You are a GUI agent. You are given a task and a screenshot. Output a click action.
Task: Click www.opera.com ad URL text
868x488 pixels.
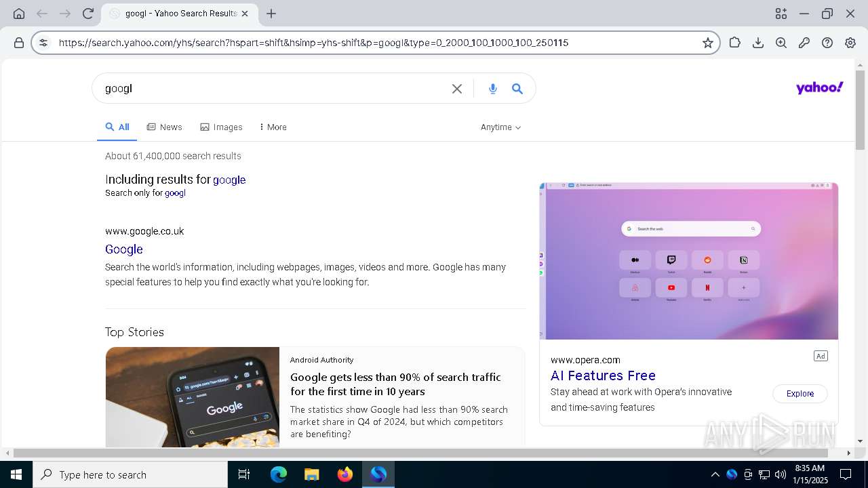pos(585,360)
